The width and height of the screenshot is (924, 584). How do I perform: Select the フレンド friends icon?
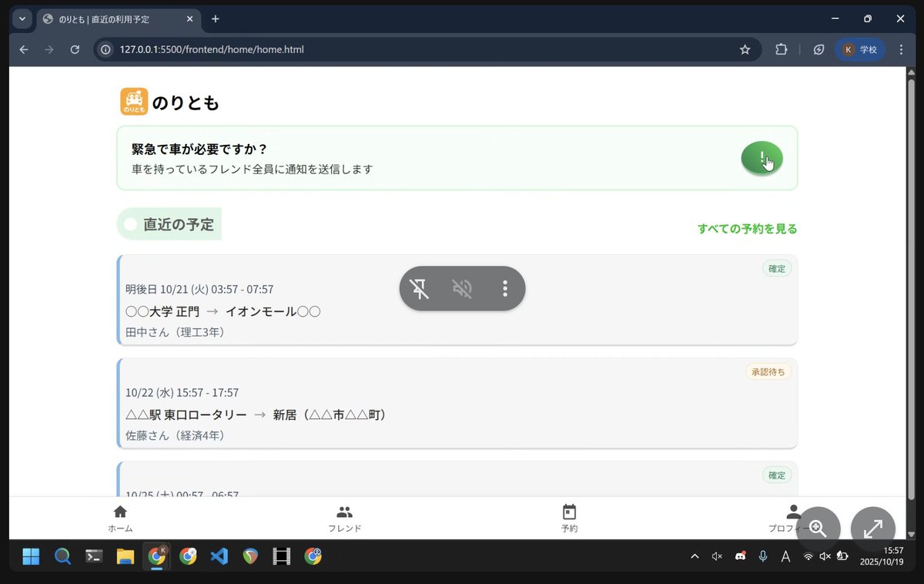(x=344, y=516)
